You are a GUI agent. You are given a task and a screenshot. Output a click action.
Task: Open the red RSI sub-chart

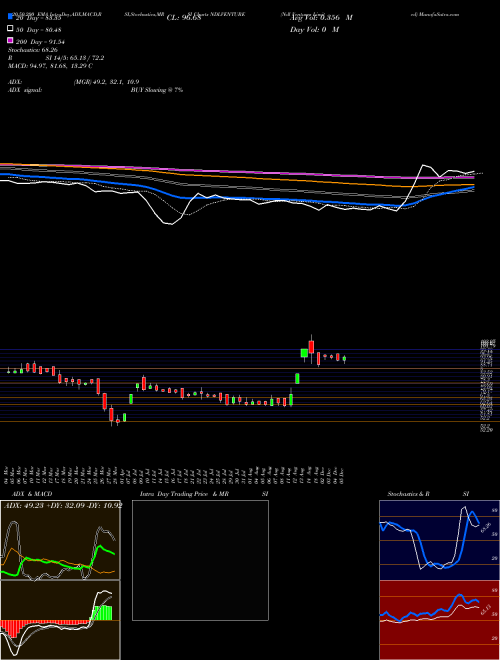439,620
